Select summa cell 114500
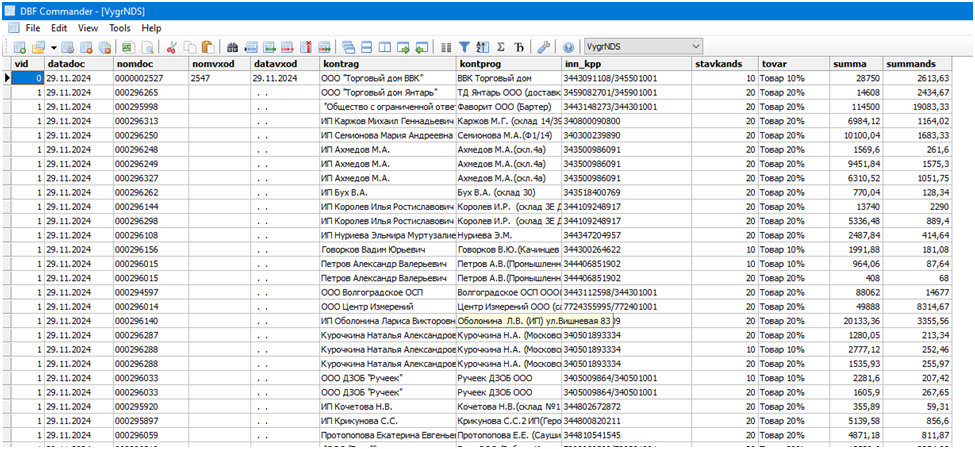Viewport: 975px width, 449px height. [857, 106]
